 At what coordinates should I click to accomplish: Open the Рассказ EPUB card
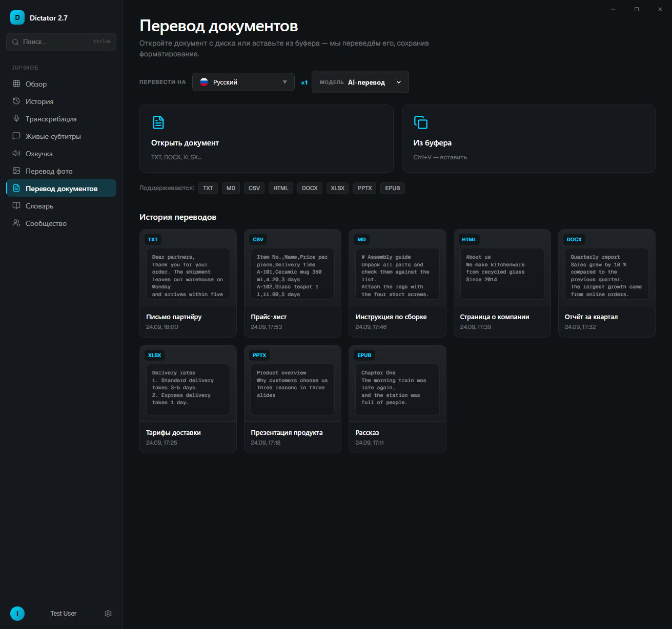coord(397,399)
